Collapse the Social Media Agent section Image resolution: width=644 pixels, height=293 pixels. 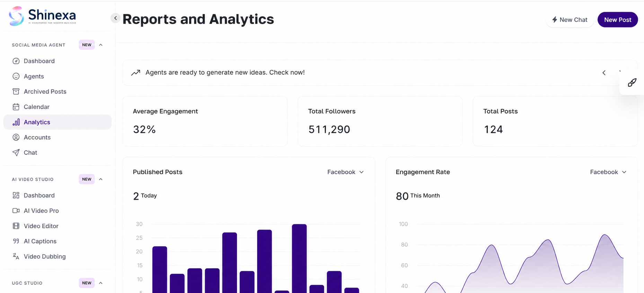click(101, 45)
